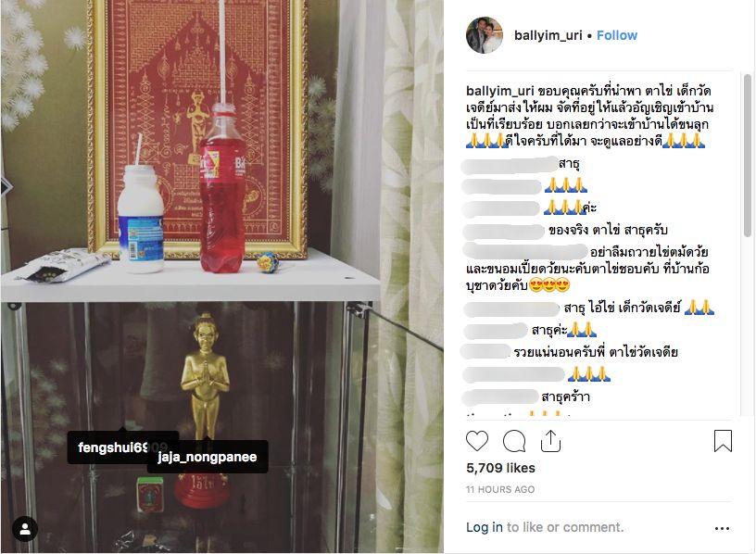Viewport: 756px width, 554px height.
Task: Open the three-dot more options menu
Action: [x=722, y=528]
